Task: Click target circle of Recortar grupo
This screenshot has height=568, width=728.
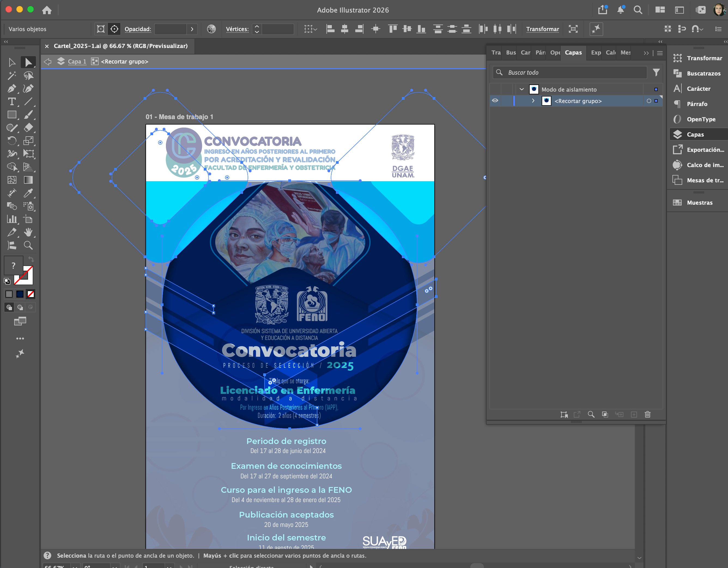Action: click(649, 101)
